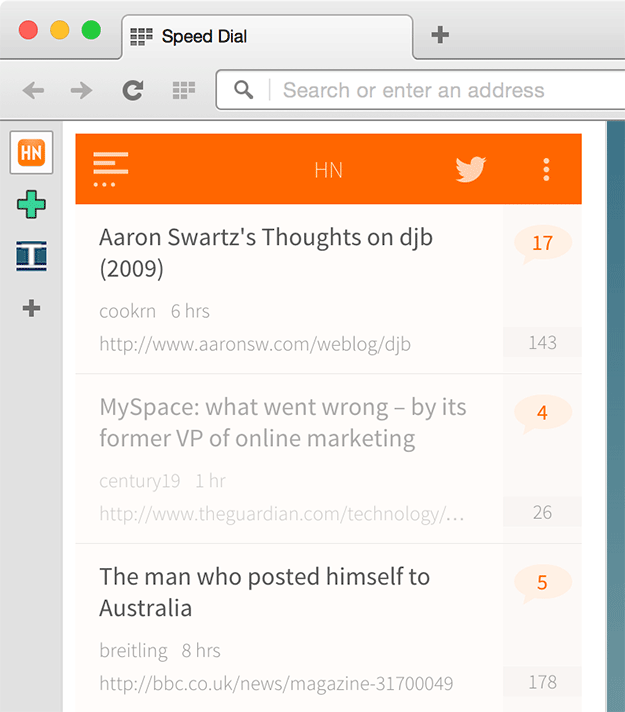Select the Speed Dial tab
625x712 pixels.
coord(265,37)
